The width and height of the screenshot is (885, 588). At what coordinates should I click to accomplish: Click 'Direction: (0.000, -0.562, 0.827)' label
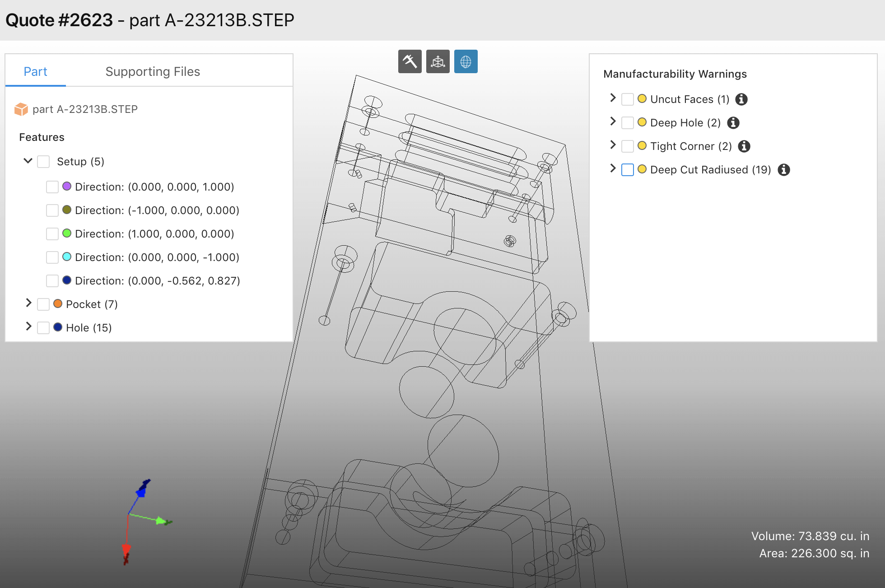point(158,281)
